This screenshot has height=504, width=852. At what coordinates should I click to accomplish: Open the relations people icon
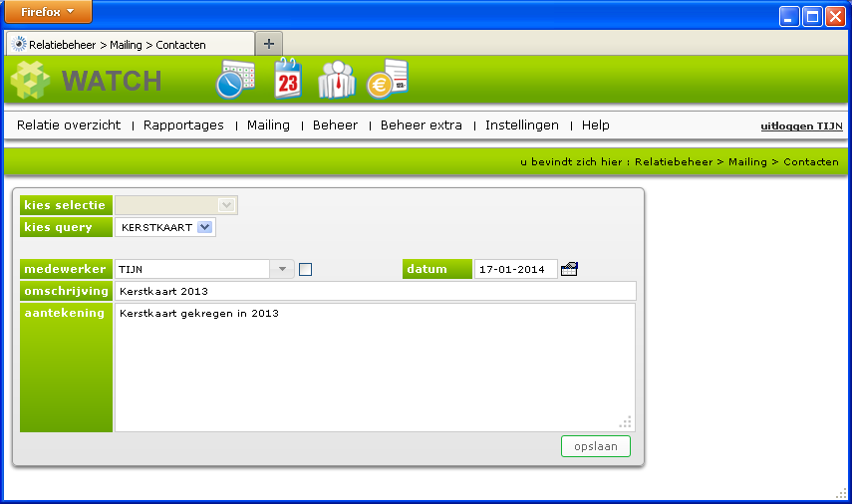point(337,80)
